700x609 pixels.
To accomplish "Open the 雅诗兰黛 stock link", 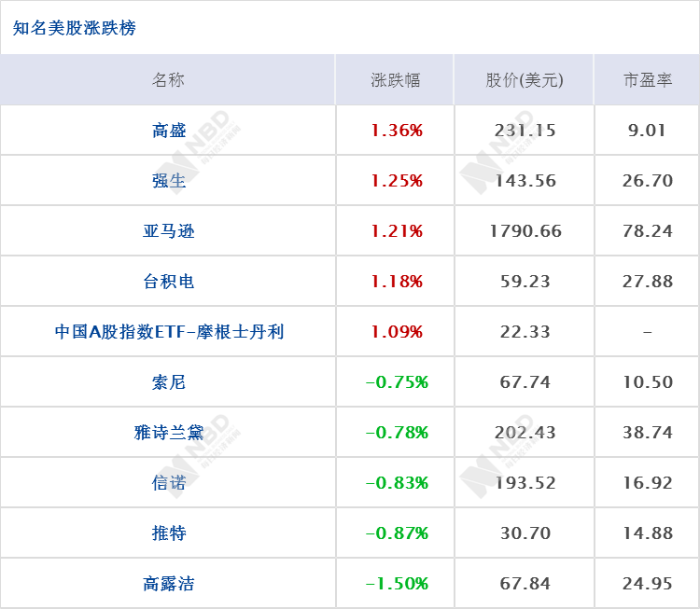I will 168,433.
